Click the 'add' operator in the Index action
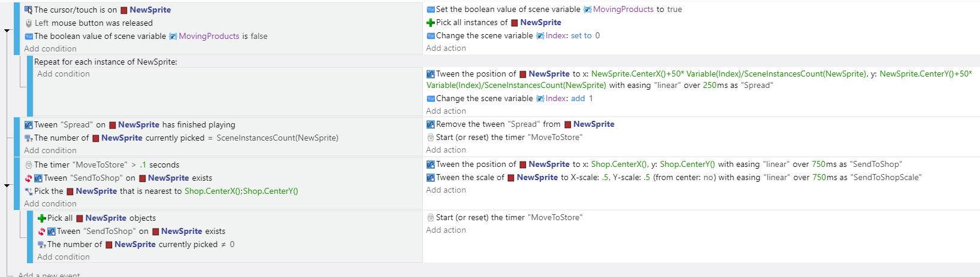 (578, 99)
